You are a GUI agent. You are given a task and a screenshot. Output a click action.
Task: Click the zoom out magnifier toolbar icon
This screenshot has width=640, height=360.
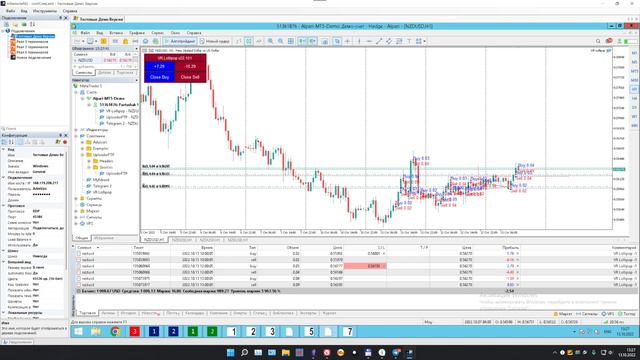click(x=280, y=41)
